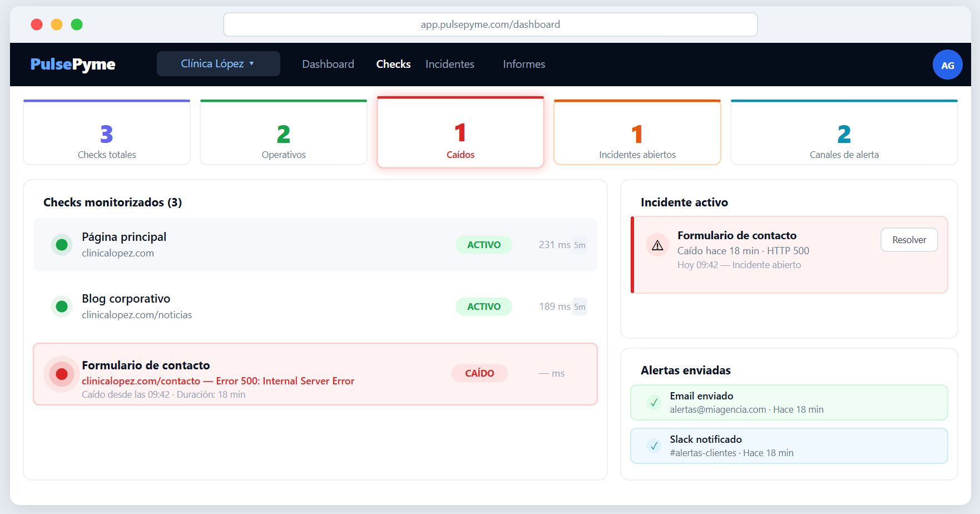Image resolution: width=980 pixels, height=514 pixels.
Task: Click the 'Checks monitorizados (3)' heading
Action: (113, 202)
